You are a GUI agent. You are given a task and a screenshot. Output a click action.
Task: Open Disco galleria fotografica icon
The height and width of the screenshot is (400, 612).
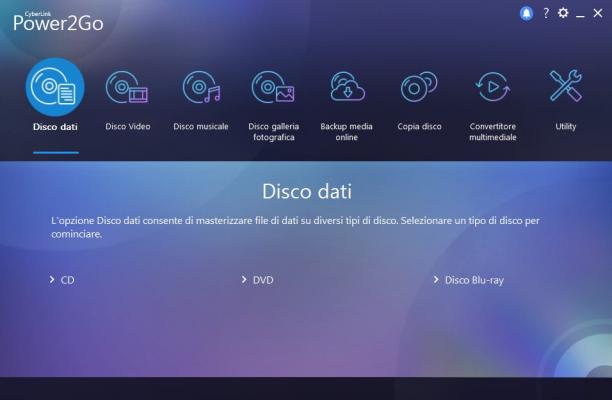(273, 87)
